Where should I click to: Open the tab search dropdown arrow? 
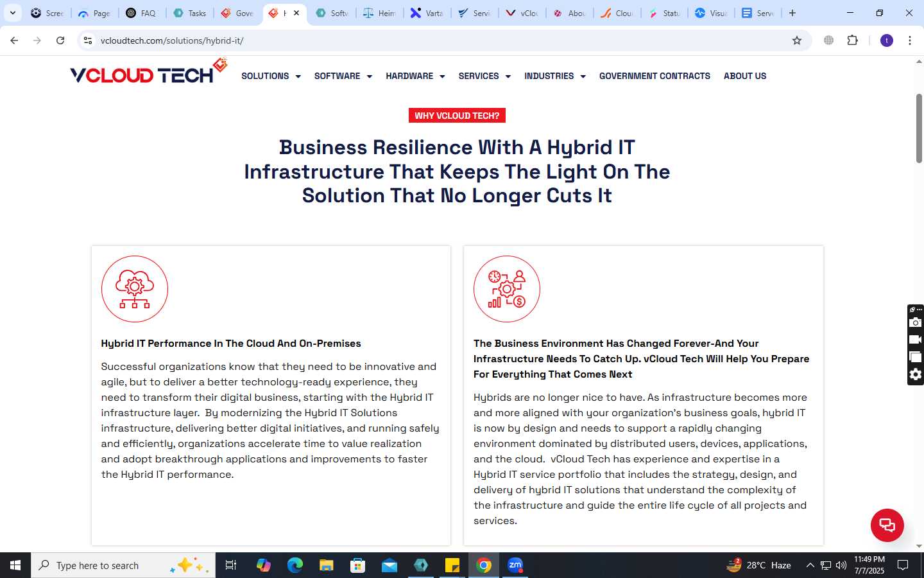click(x=12, y=13)
